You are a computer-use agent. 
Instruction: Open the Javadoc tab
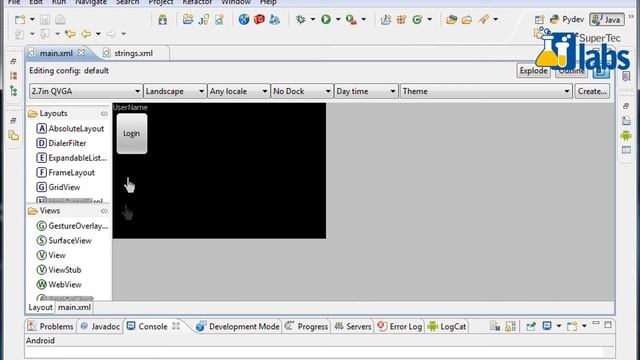100,326
